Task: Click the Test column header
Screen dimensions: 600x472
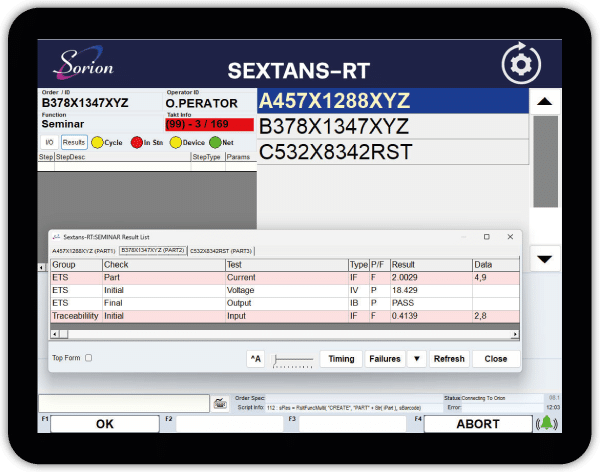Action: [x=287, y=265]
